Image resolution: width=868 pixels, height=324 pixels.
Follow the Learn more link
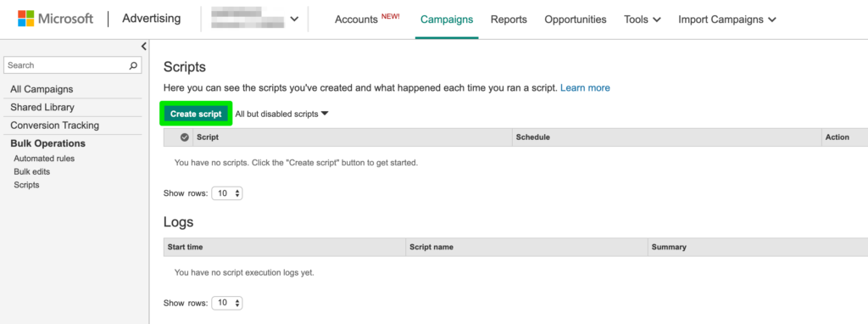(585, 87)
